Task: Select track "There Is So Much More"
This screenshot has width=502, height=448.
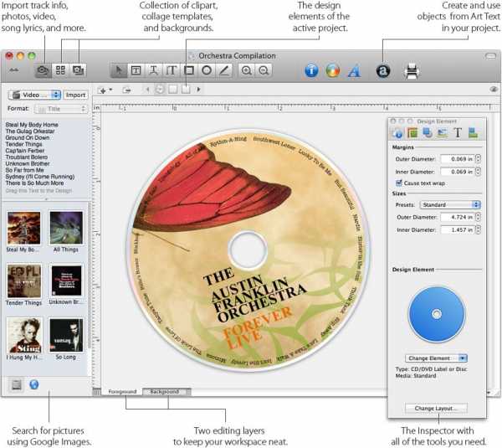Action: [34, 183]
